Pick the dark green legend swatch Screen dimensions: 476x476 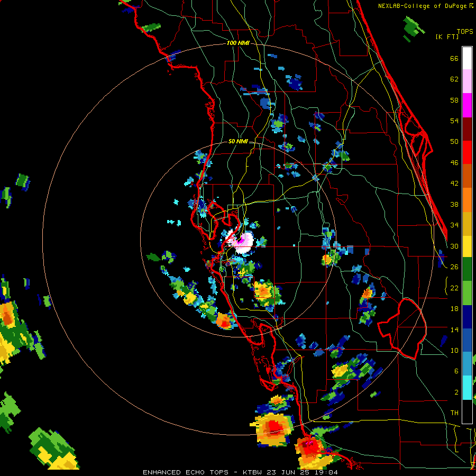point(467,269)
